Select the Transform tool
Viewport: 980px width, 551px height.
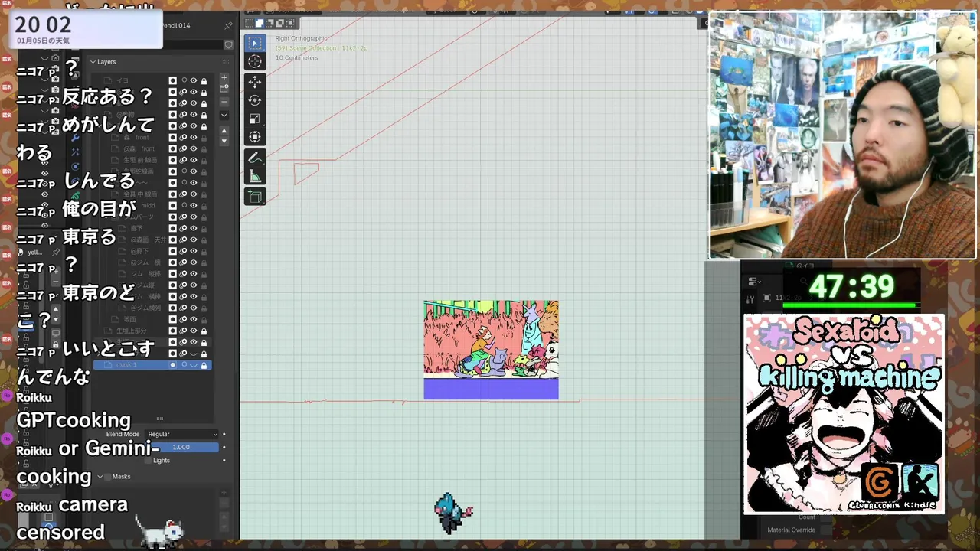(255, 137)
